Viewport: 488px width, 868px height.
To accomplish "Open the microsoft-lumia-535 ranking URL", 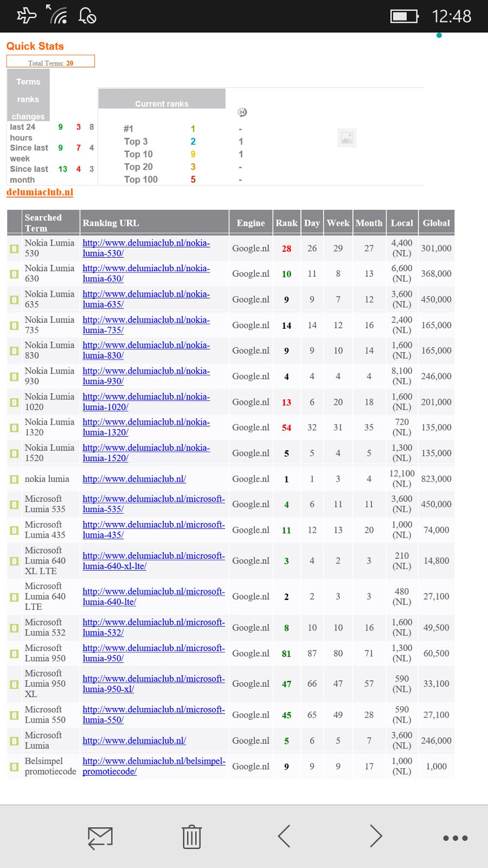I will pyautogui.click(x=153, y=503).
